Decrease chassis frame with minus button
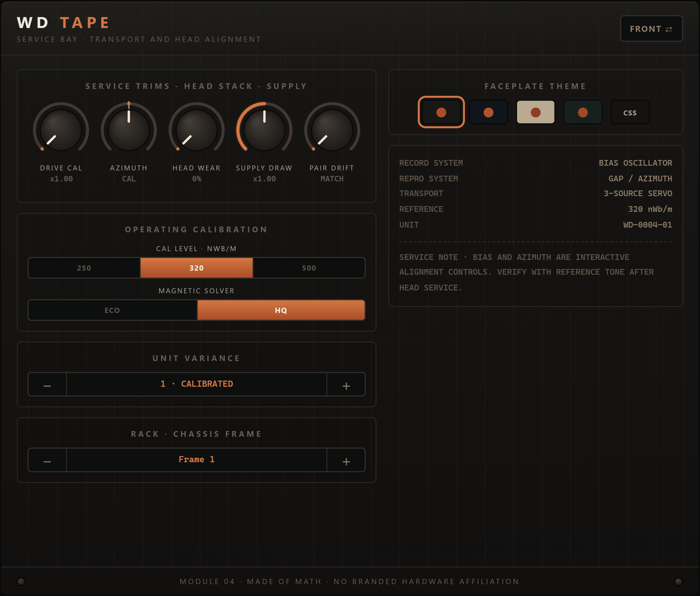 tap(47, 460)
